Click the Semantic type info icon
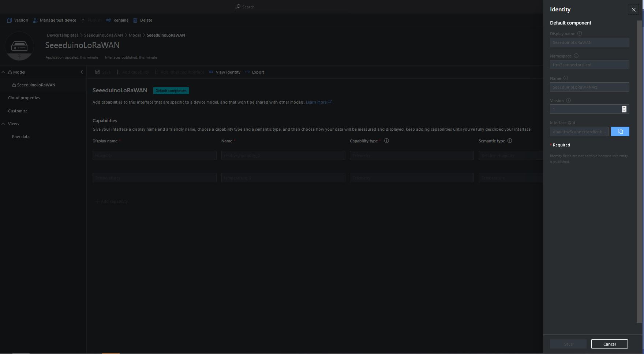Viewport: 644px width, 354px height. [510, 141]
